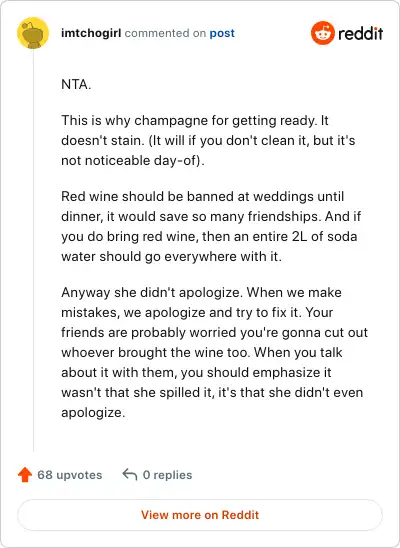Screen dimensions: 400x548
Task: Click the reply arrow icon
Action: (130, 475)
